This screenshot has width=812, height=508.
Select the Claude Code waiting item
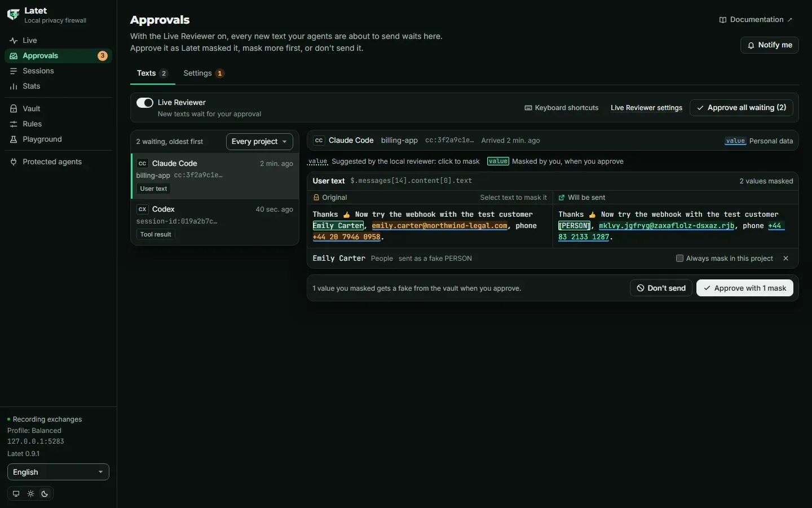point(215,176)
